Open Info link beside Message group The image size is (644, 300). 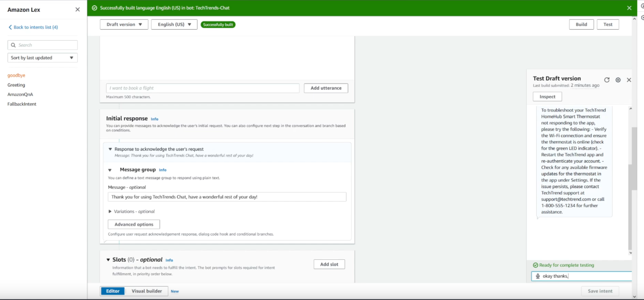163,170
